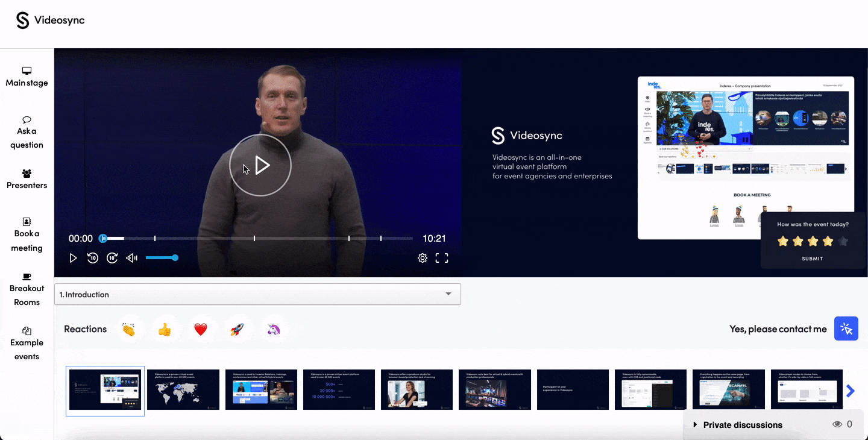This screenshot has height=440, width=868.
Task: Mute the video audio
Action: coord(131,257)
